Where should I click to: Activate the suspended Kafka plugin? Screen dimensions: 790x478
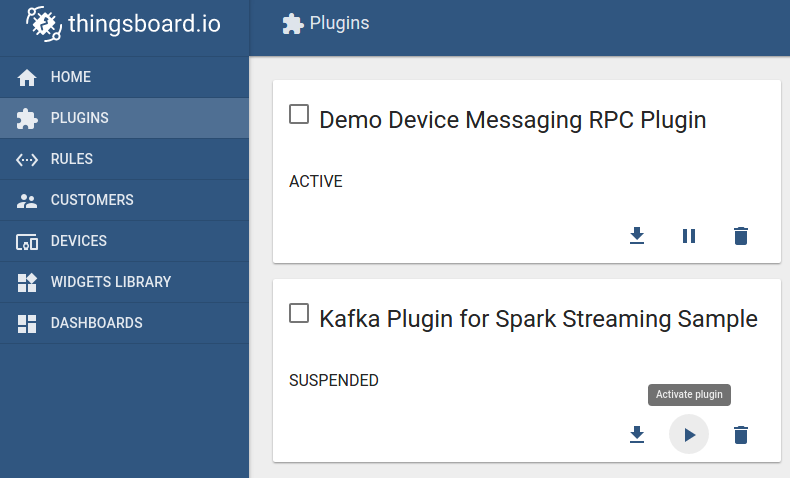pos(689,435)
